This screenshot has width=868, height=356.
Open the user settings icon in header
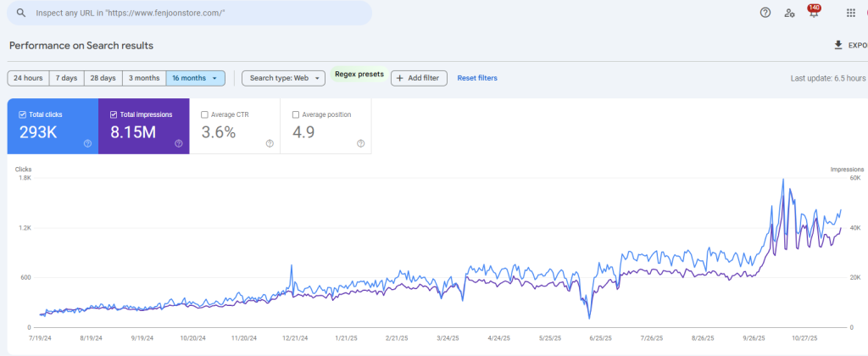(x=789, y=13)
